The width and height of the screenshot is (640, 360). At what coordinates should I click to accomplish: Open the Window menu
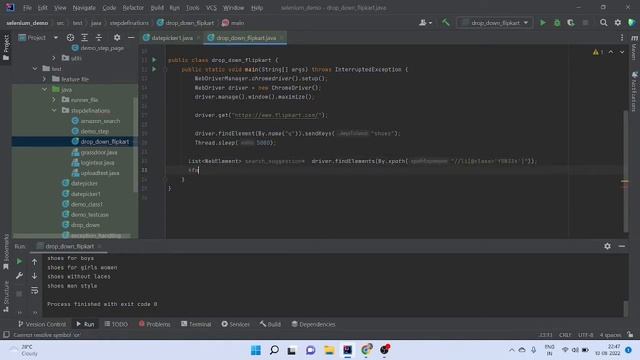tap(233, 8)
